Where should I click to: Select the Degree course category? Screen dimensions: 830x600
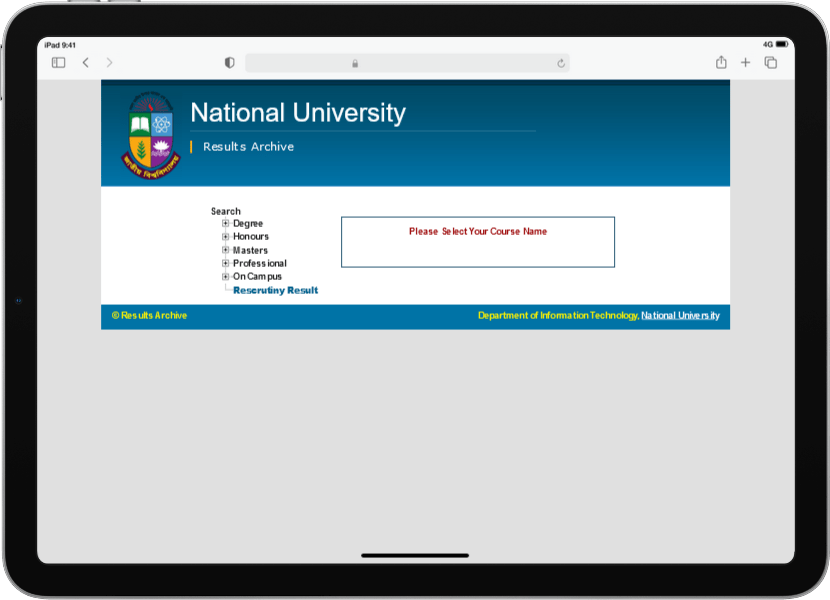[x=248, y=223]
